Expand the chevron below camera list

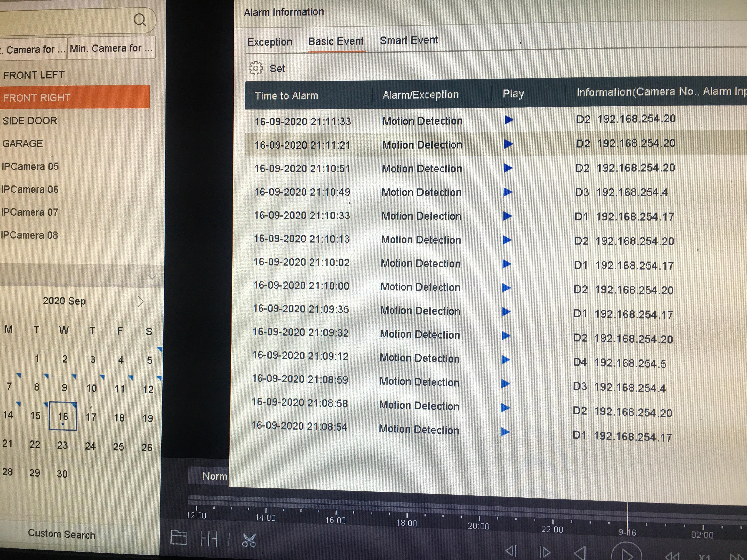click(152, 277)
